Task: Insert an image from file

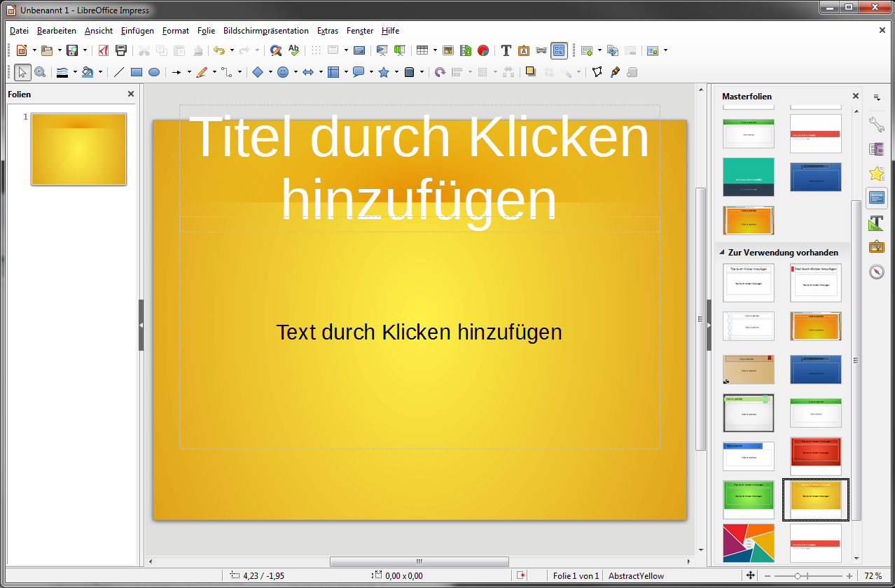Action: coord(448,50)
